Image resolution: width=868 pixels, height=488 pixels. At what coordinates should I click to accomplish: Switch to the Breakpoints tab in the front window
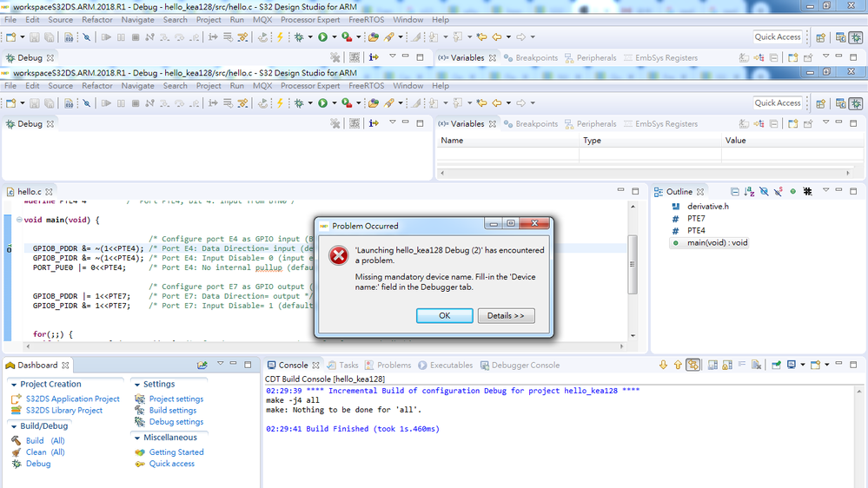point(531,124)
